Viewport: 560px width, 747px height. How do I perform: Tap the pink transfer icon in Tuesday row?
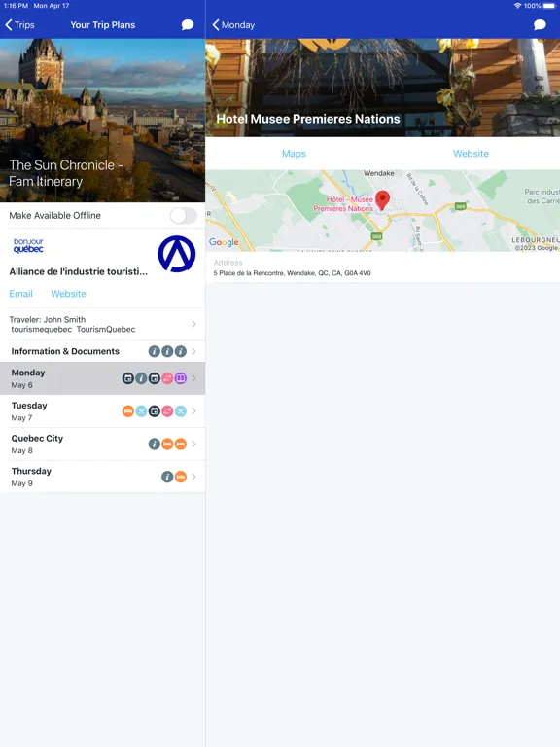coord(167,411)
